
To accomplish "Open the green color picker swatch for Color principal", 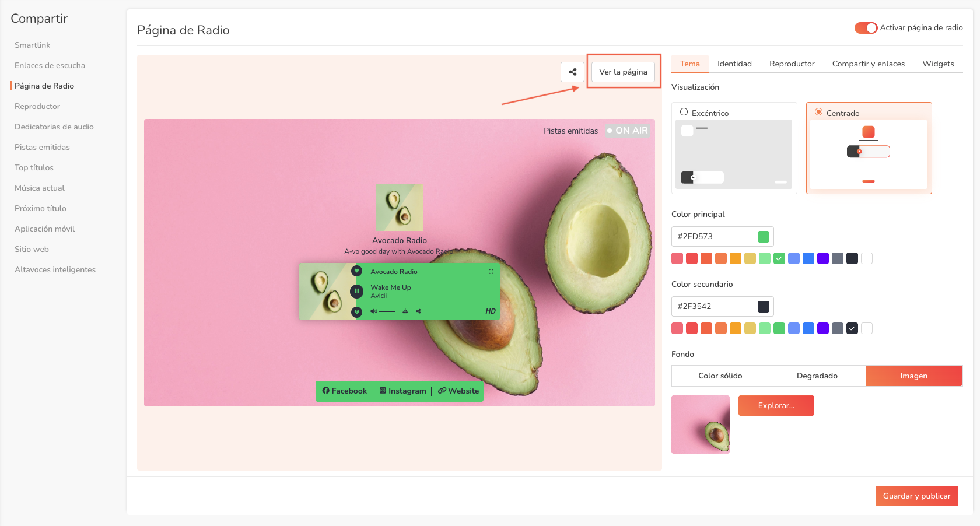I will [763, 236].
